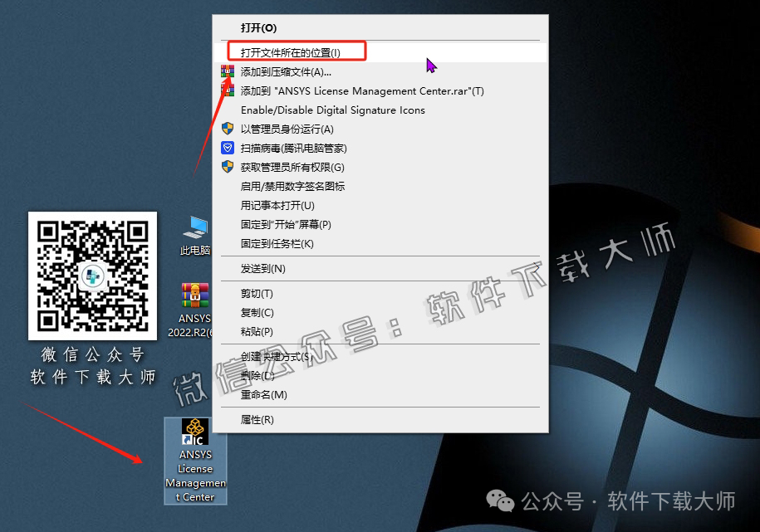Viewport: 760px width, 532px height.
Task: Click the WinRAR icon beside 添加到压缩文件
Action: tap(229, 71)
